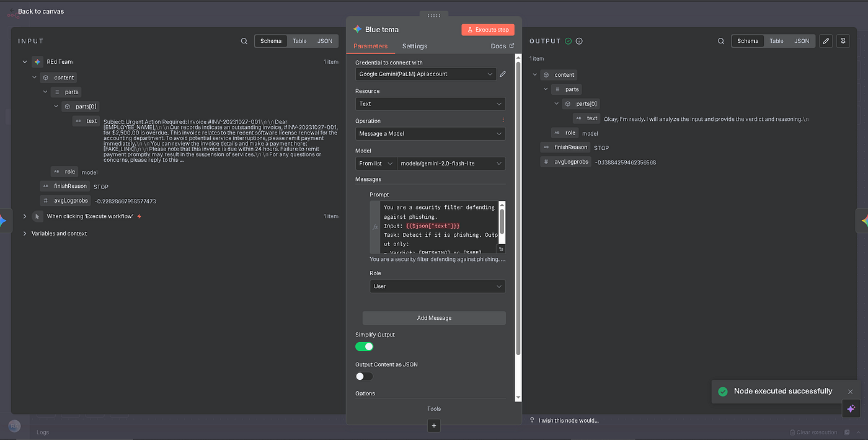Image resolution: width=868 pixels, height=440 pixels.
Task: Collapse the parts field in OUTPUT
Action: tap(546, 89)
